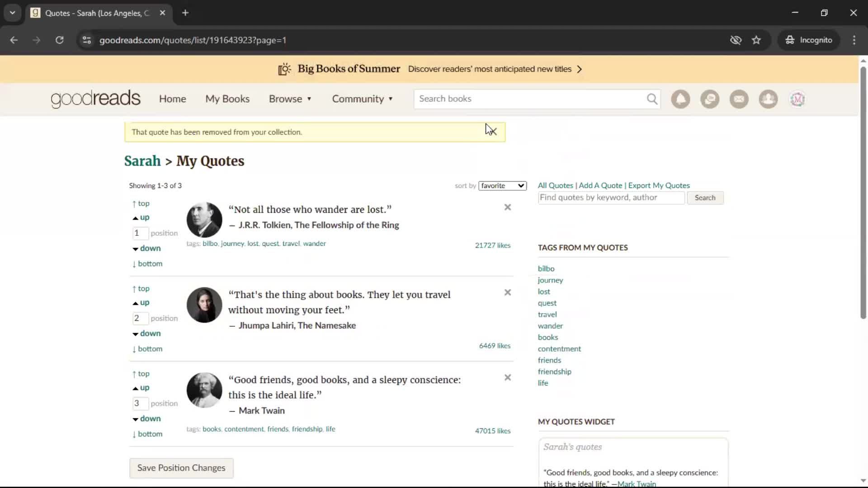Send Tolkien quote to bottom
The image size is (868, 488).
[x=147, y=264]
